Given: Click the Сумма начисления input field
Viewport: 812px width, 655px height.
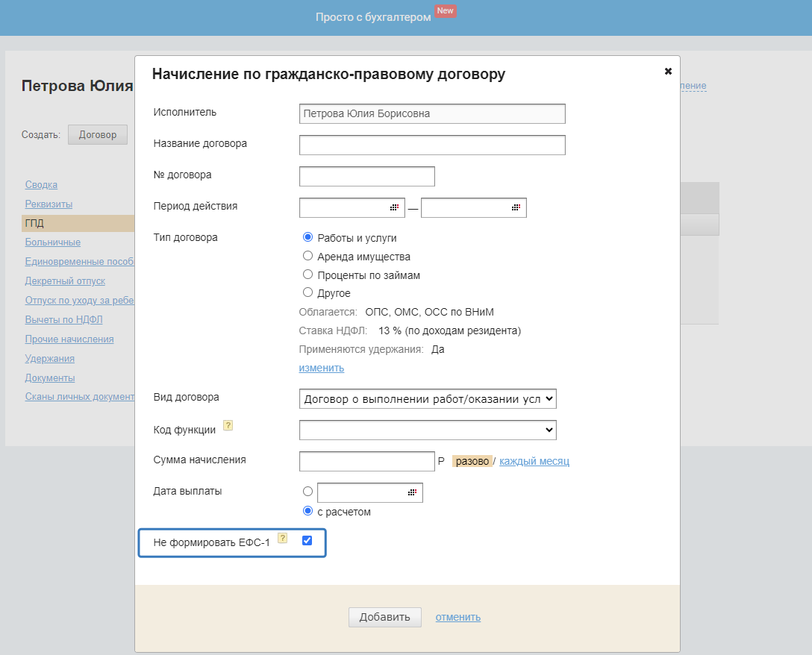Looking at the screenshot, I should pos(366,461).
